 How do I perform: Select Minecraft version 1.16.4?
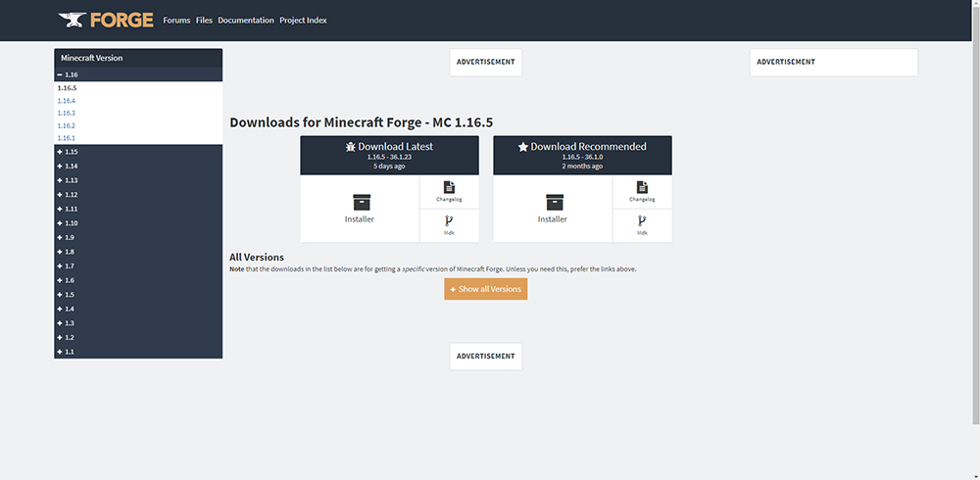(67, 101)
